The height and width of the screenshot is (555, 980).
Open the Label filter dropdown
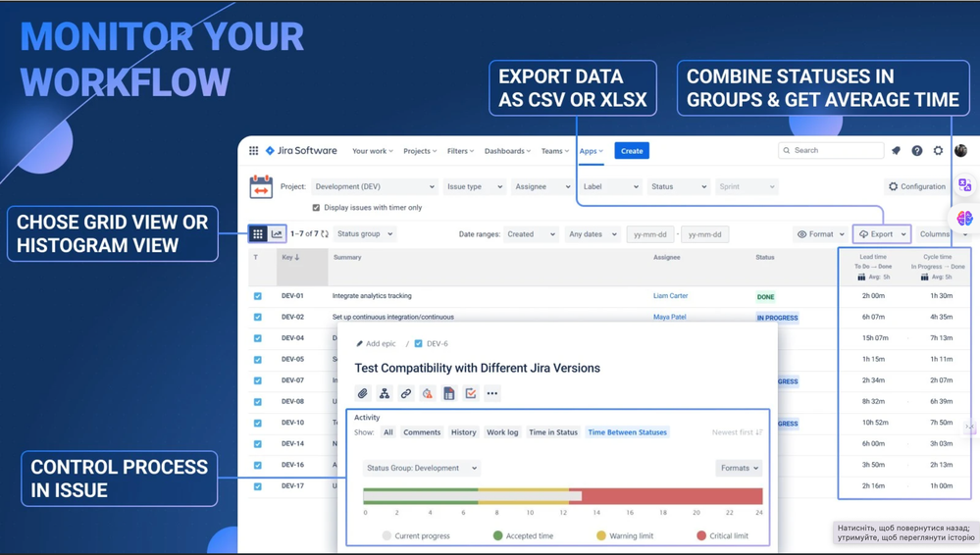(x=610, y=187)
